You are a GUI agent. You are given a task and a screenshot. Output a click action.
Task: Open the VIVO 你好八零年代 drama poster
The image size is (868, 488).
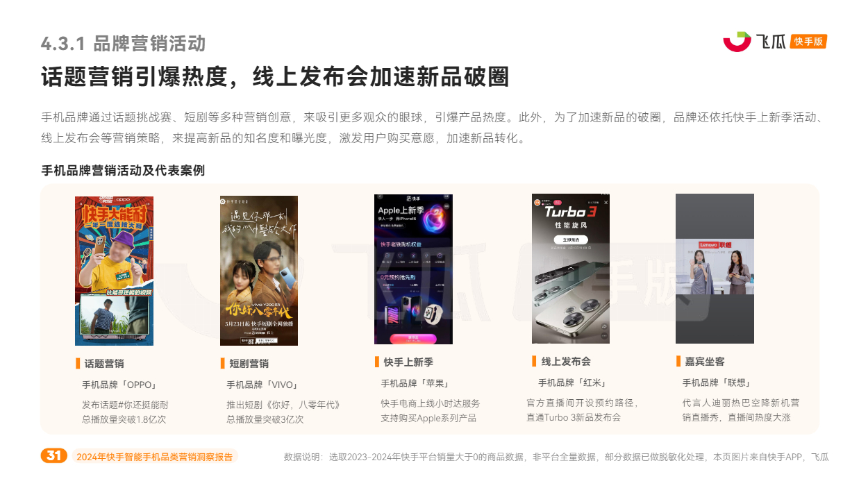coord(259,271)
